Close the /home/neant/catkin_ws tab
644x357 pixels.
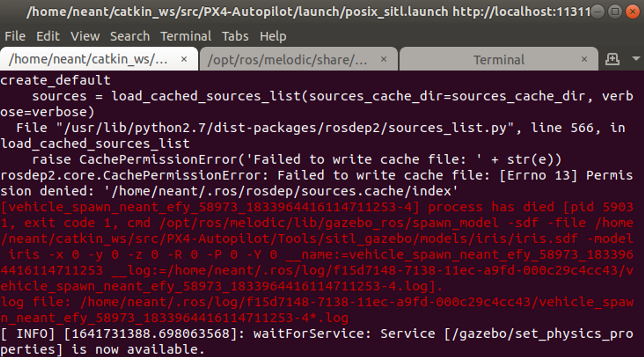click(185, 59)
